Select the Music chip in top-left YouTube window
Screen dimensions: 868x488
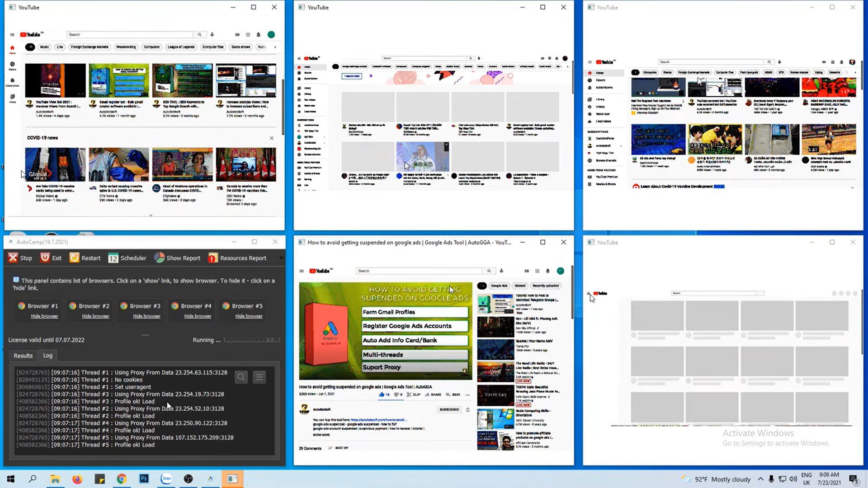[x=44, y=47]
